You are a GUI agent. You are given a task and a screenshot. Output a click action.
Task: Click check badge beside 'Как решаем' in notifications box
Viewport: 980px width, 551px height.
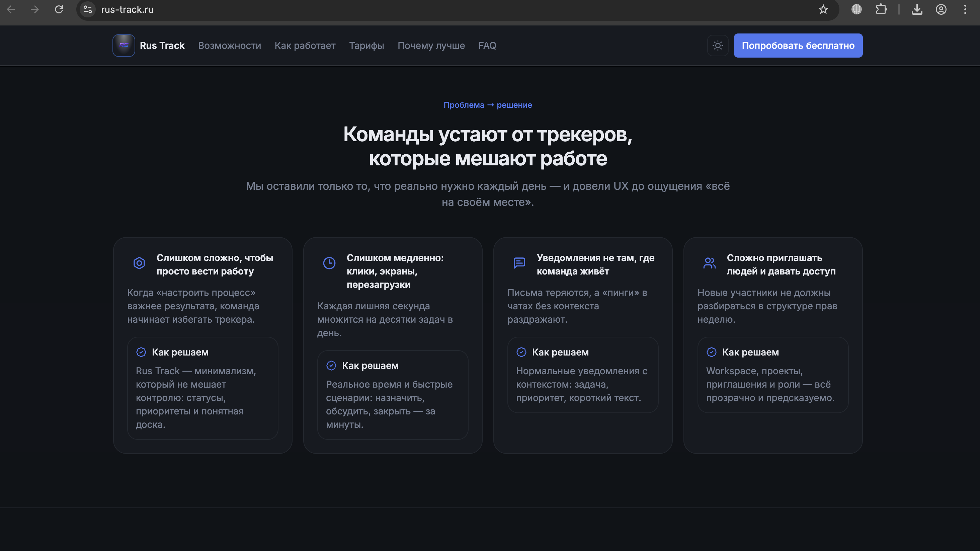pos(521,352)
